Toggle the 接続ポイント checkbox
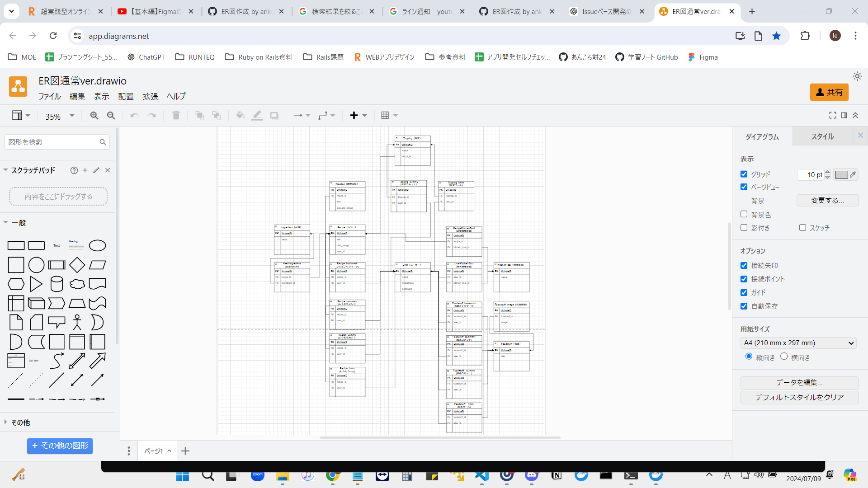The height and width of the screenshot is (488, 868). point(744,279)
